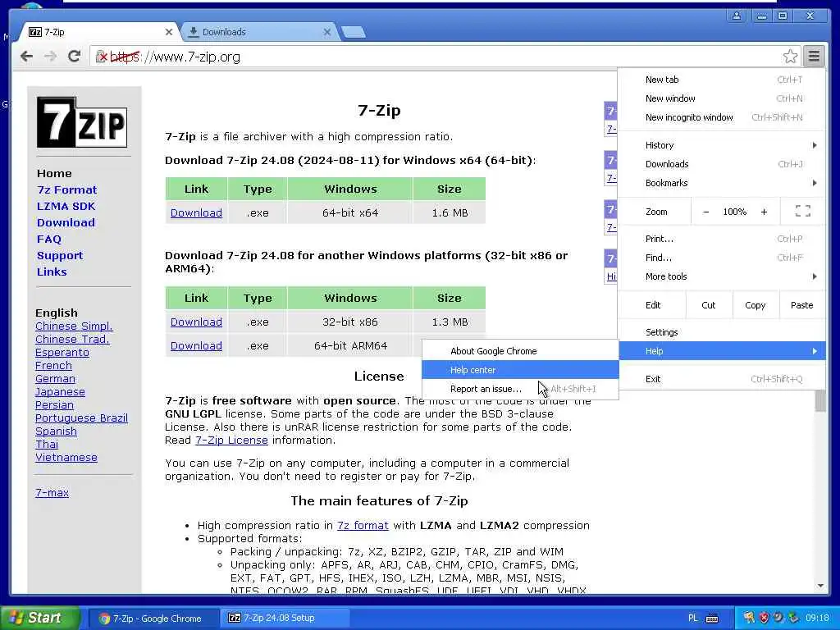Select the Help menu entry

click(x=722, y=351)
